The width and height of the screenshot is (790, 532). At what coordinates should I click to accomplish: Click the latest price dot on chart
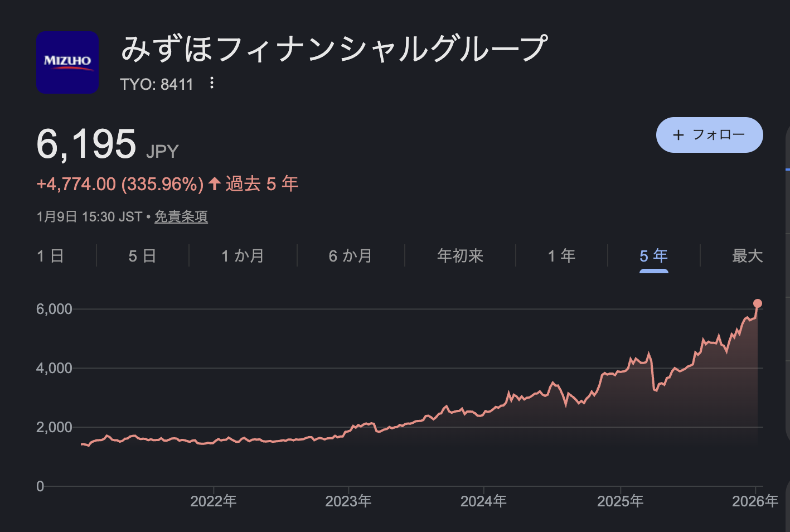coord(757,304)
